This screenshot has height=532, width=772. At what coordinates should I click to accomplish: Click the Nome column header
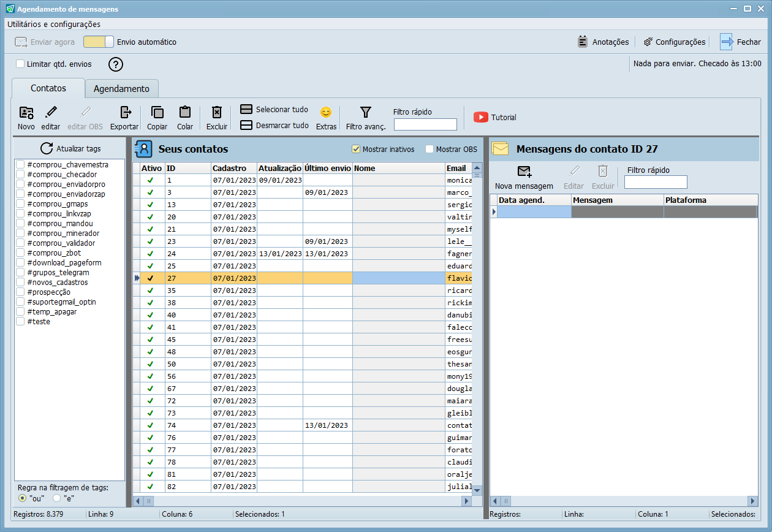tap(399, 168)
